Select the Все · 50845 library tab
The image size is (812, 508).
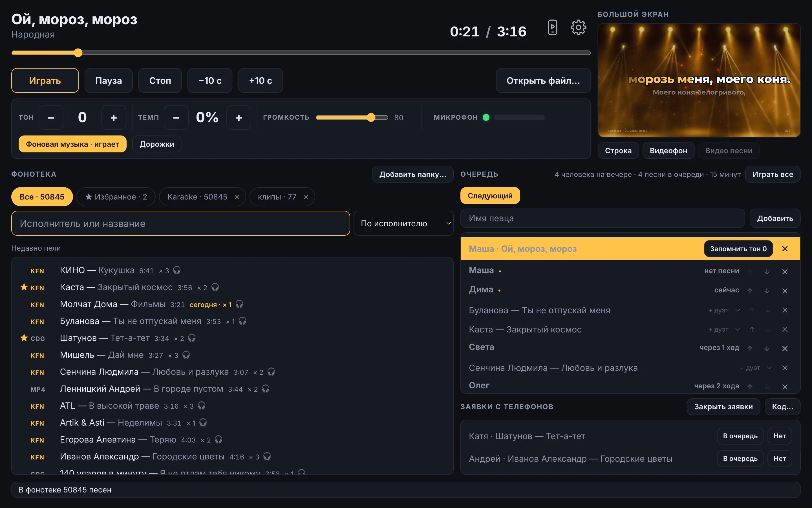(x=42, y=197)
